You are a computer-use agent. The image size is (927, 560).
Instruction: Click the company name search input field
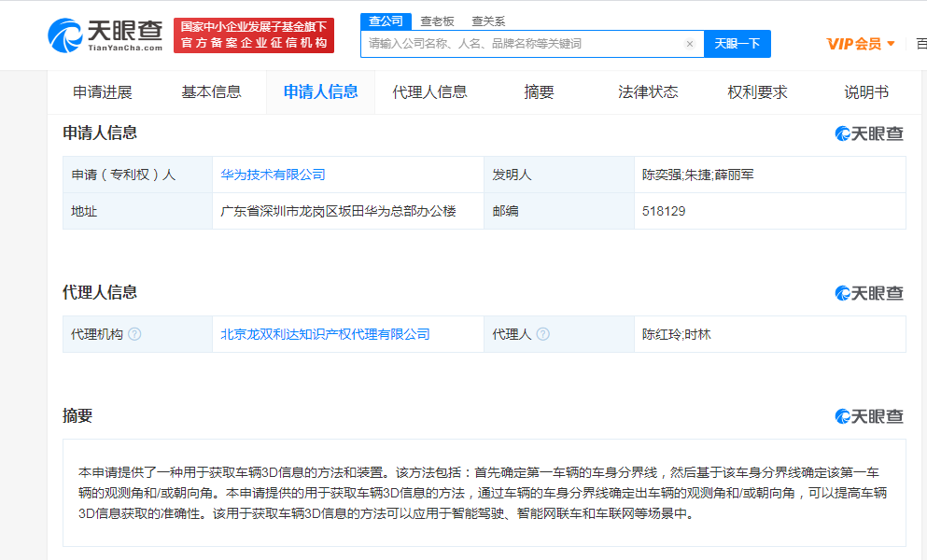coord(523,44)
